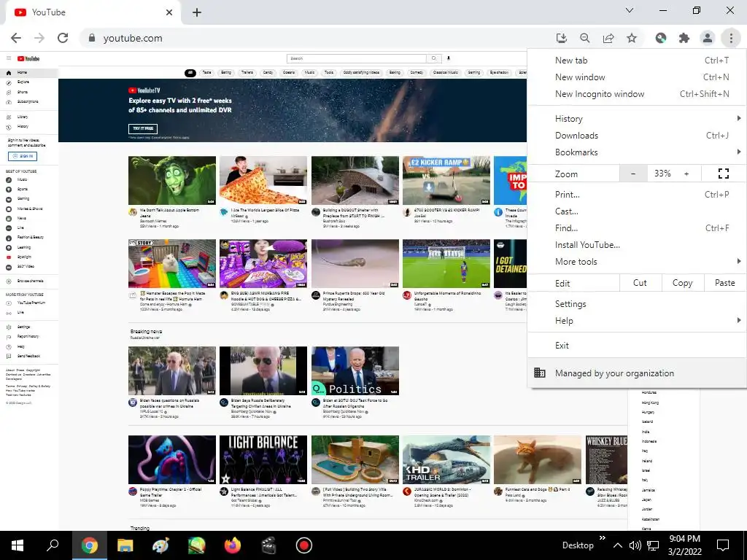Screen dimensions: 747x560
Task: Select New Incognito window
Action: click(637, 94)
